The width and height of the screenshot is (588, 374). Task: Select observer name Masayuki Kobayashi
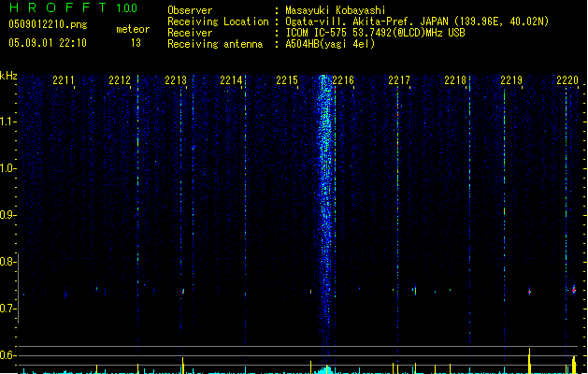tap(336, 10)
